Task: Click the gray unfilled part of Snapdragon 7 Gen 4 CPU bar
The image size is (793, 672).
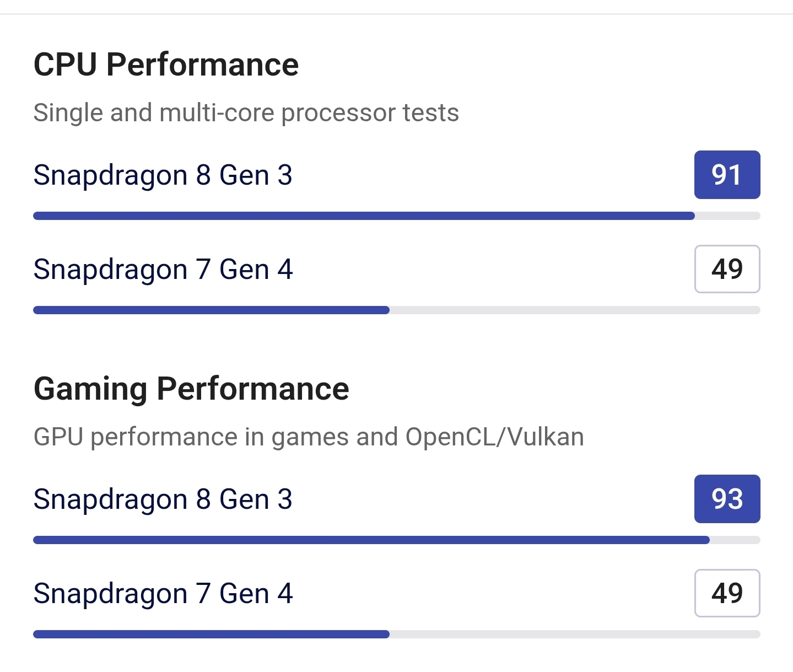Action: 574,310
